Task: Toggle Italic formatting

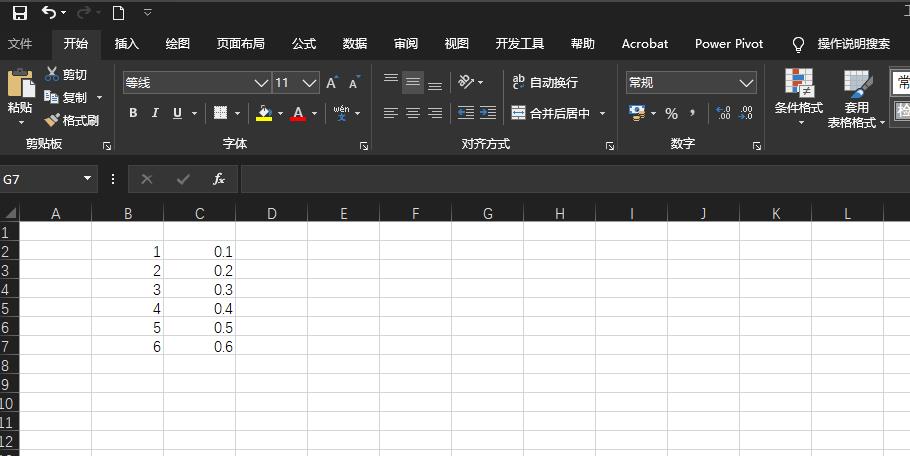Action: point(155,113)
